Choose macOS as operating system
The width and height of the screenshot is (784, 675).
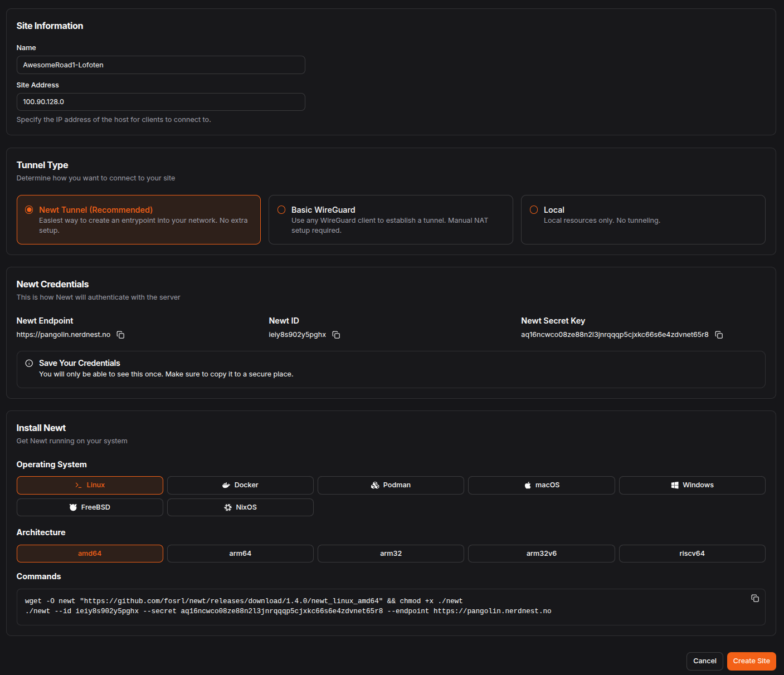[x=542, y=485]
